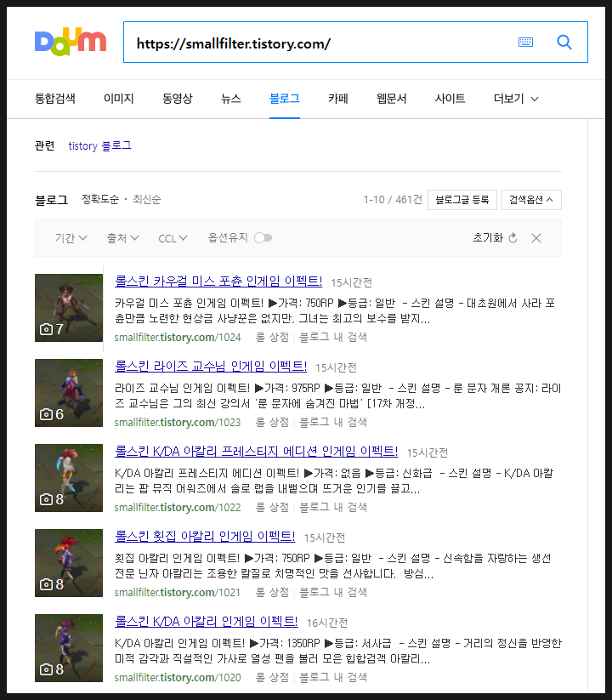Open URL smallfilter.tistory.com/1023

click(178, 423)
